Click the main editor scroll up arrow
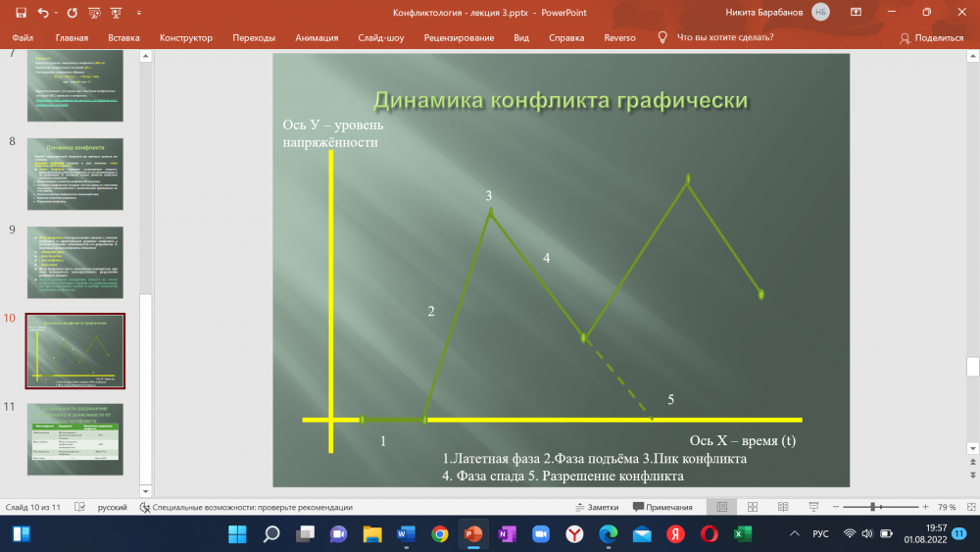This screenshot has height=552, width=980. coord(972,56)
